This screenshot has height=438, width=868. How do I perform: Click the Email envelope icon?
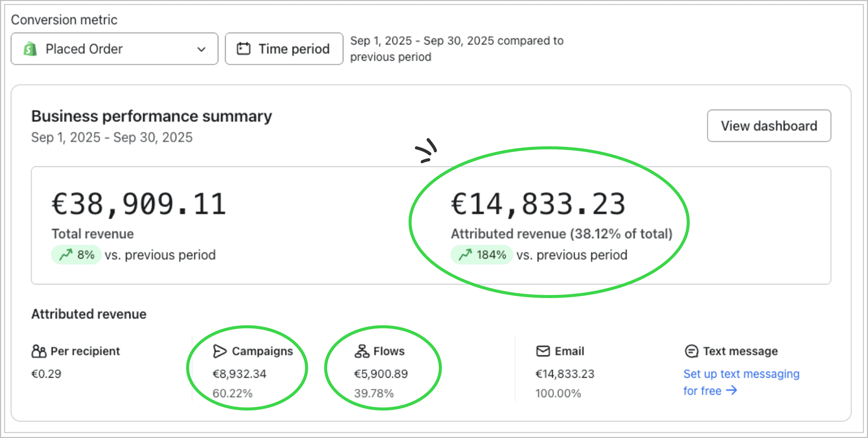543,351
